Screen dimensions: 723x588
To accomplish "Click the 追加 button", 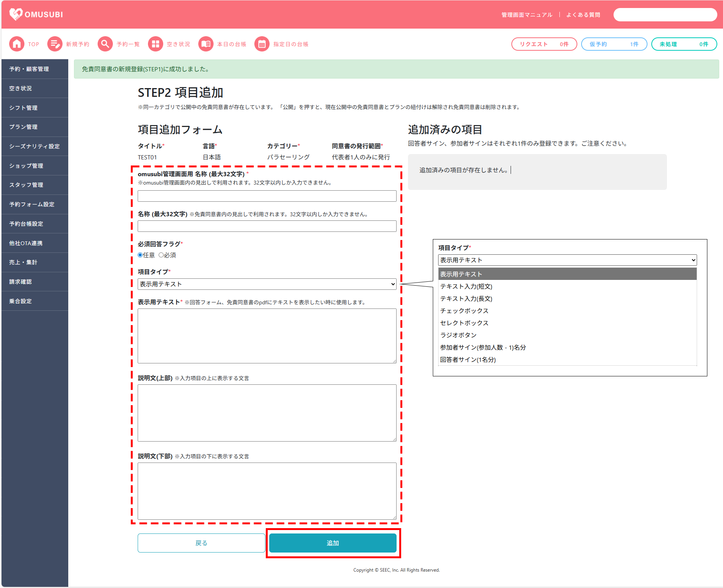I will (333, 543).
